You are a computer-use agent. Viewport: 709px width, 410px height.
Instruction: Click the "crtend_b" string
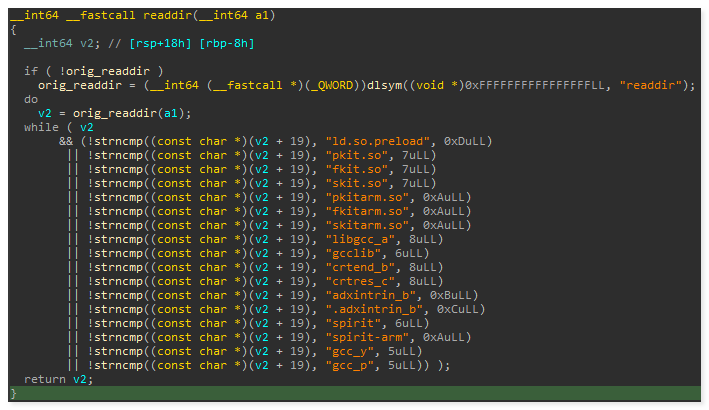pos(355,267)
